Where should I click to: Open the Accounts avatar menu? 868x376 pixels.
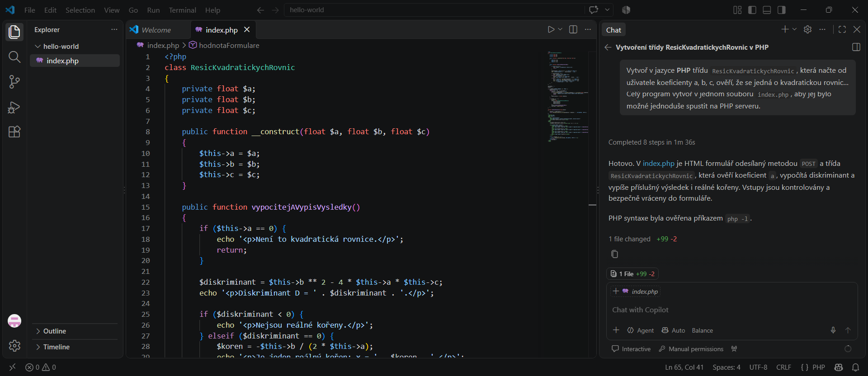tap(14, 321)
